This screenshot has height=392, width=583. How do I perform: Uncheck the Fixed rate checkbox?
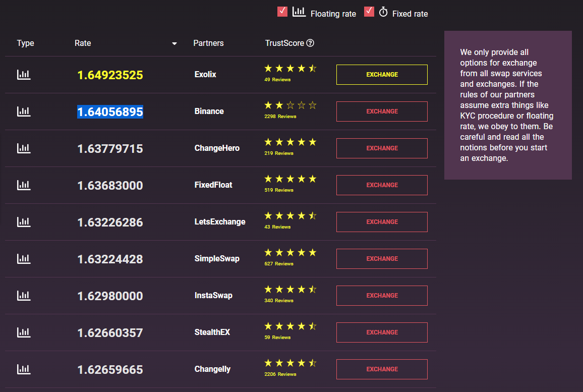pos(369,12)
